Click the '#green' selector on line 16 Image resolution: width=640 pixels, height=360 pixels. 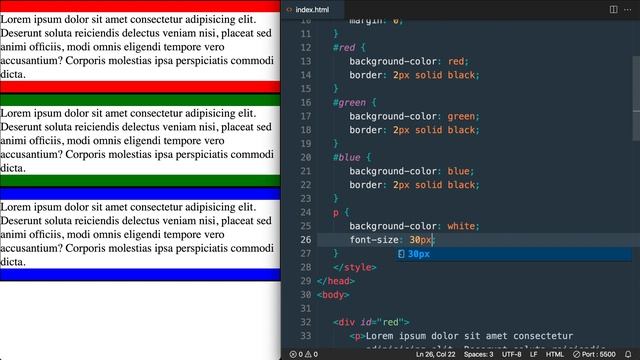(349, 102)
